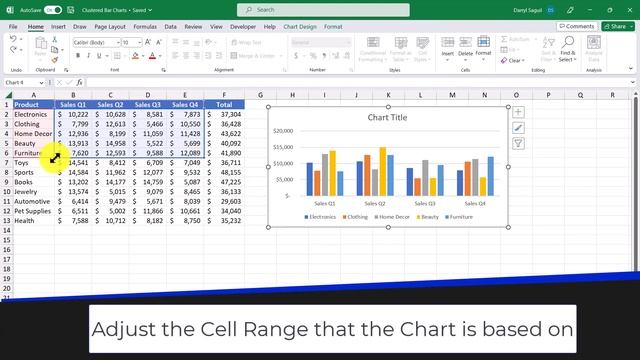Image resolution: width=640 pixels, height=360 pixels.
Task: Expand the formula bar chevron
Action: click(x=632, y=82)
